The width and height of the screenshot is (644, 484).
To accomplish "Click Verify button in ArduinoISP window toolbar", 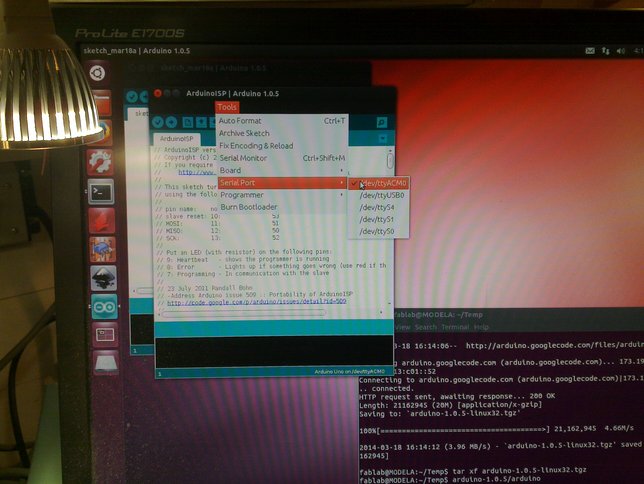I will pyautogui.click(x=158, y=122).
